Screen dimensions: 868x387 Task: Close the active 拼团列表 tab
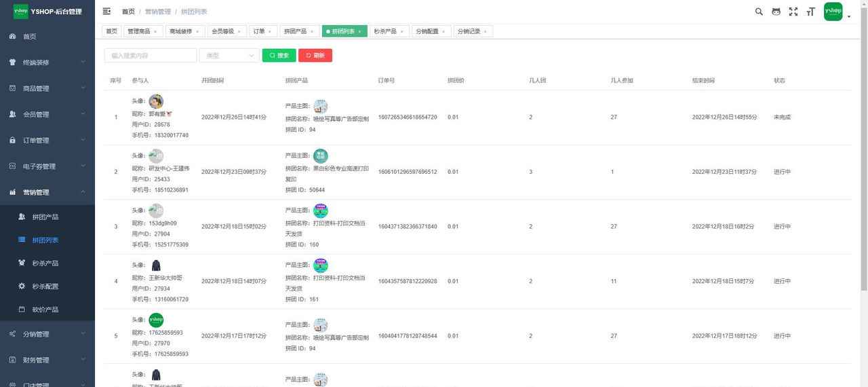360,31
